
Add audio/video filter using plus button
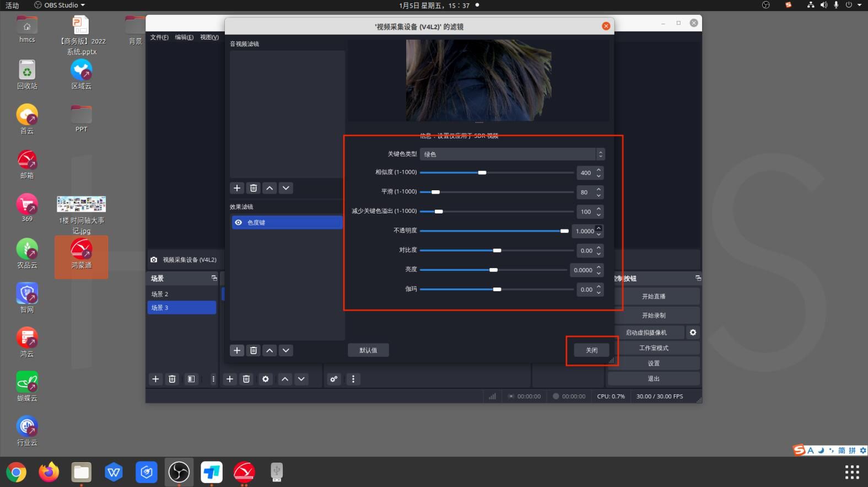[237, 188]
